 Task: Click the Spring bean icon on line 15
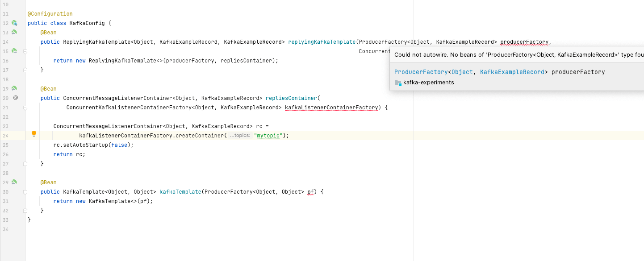tap(15, 51)
